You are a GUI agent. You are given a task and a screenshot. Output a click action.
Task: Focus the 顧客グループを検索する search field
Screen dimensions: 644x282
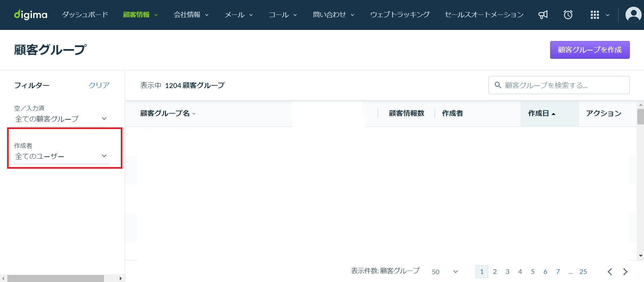(559, 85)
